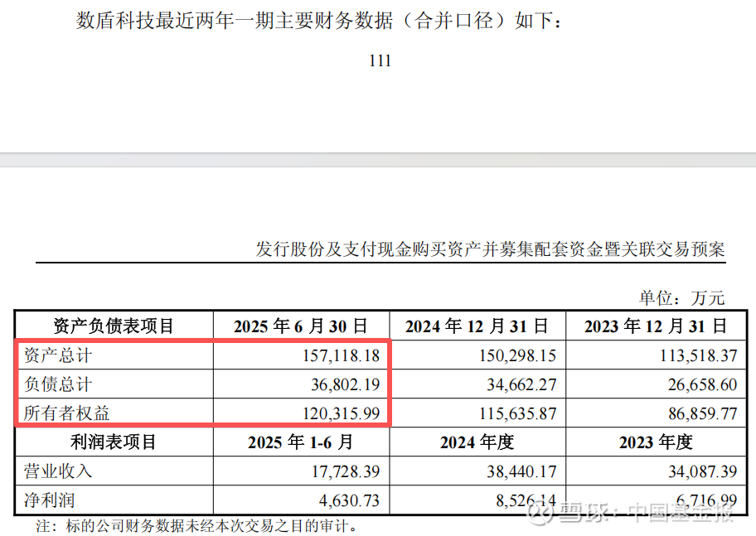
Task: Click the header '发行股份及支付现金购买资产并募集配套资金暨关联交易预案'
Action: pyautogui.click(x=491, y=249)
